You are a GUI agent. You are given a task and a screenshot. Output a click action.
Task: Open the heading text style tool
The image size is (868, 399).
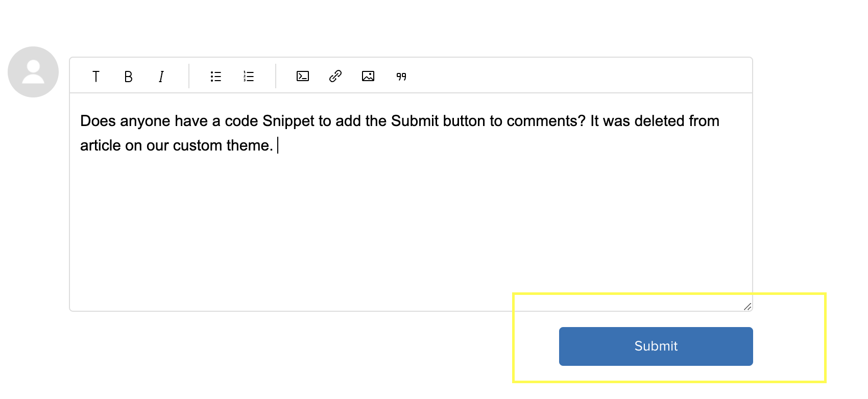[x=95, y=77]
